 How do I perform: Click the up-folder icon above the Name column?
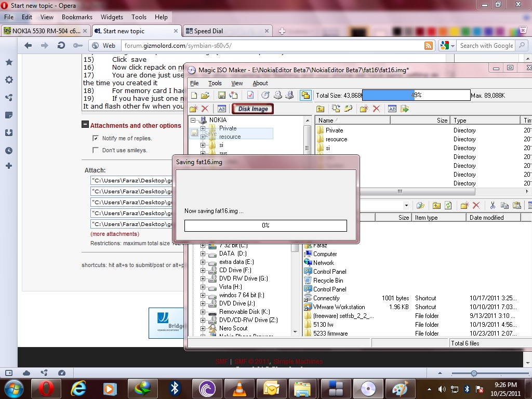click(x=320, y=109)
